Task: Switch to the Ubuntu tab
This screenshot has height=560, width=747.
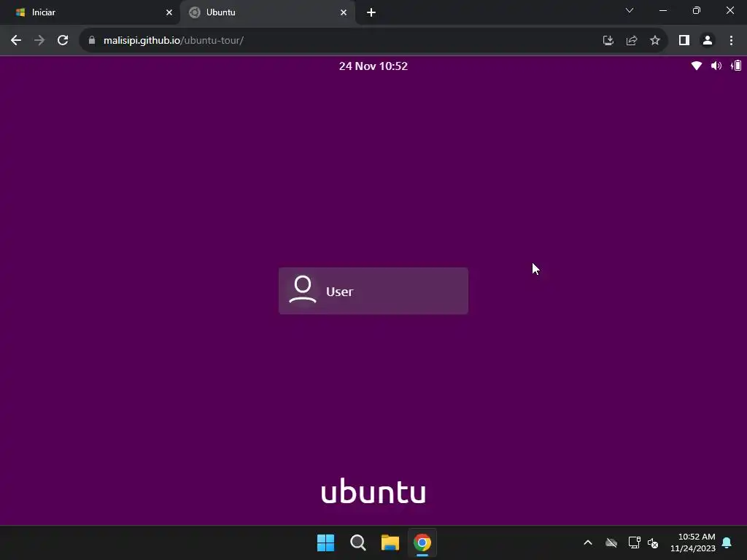Action: (x=268, y=12)
